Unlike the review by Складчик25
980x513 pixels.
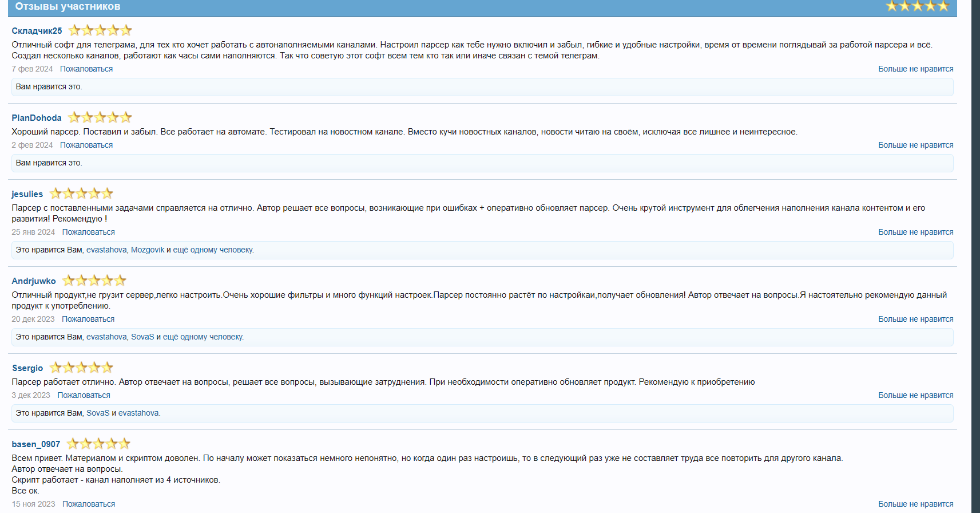(x=915, y=69)
